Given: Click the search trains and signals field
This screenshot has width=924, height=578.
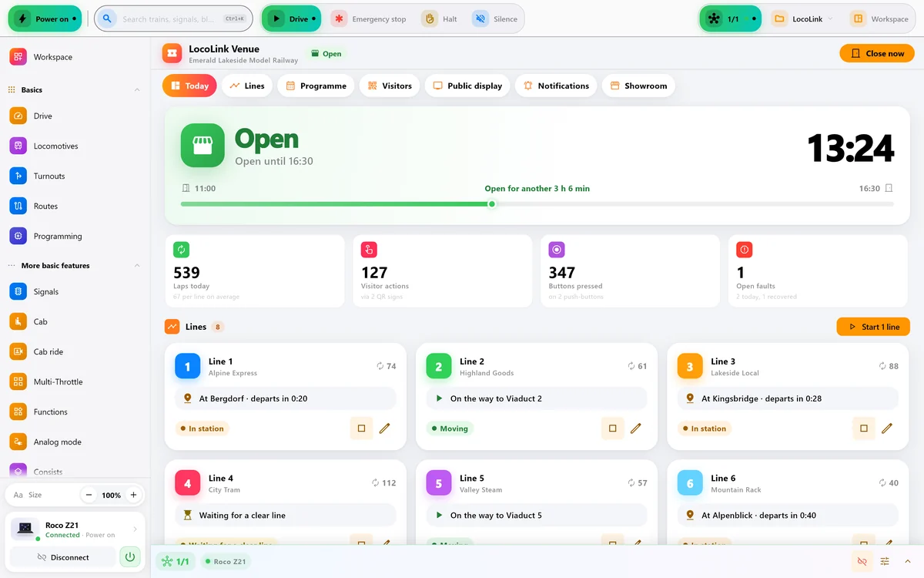Looking at the screenshot, I should click(x=174, y=18).
